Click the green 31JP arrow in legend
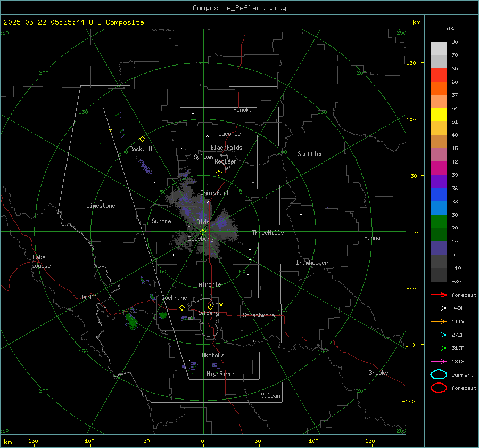 [x=439, y=348]
